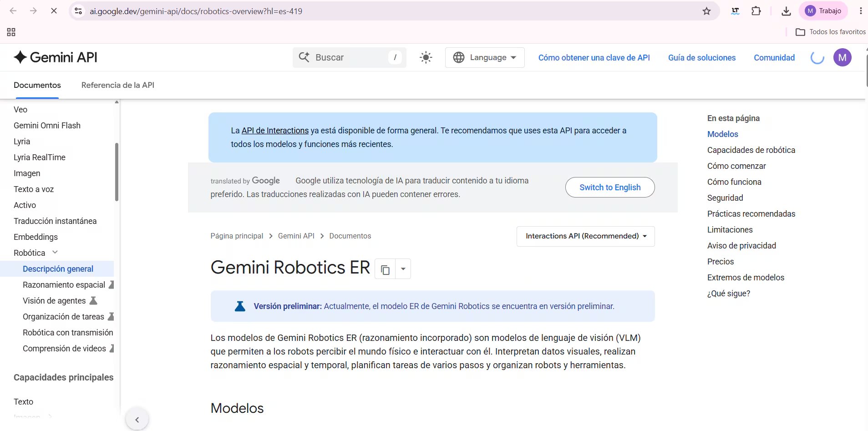Open the Chrome three-dot menu
The width and height of the screenshot is (868, 431).
(860, 11)
